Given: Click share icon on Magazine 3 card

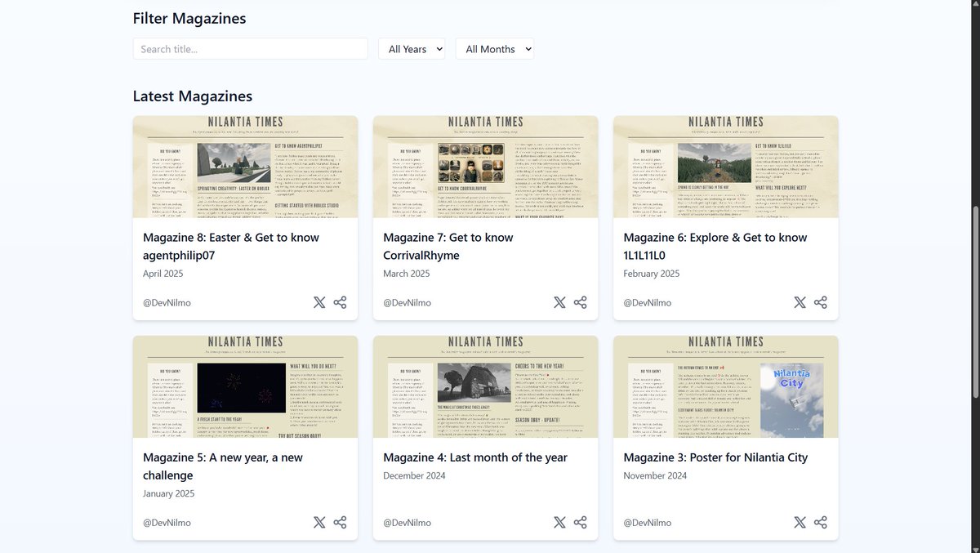Looking at the screenshot, I should (x=821, y=522).
